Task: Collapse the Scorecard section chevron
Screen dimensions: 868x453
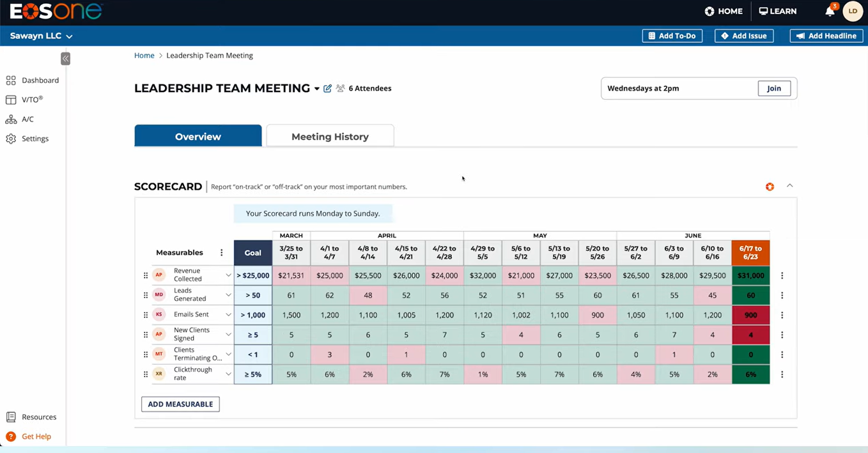Action: point(789,186)
